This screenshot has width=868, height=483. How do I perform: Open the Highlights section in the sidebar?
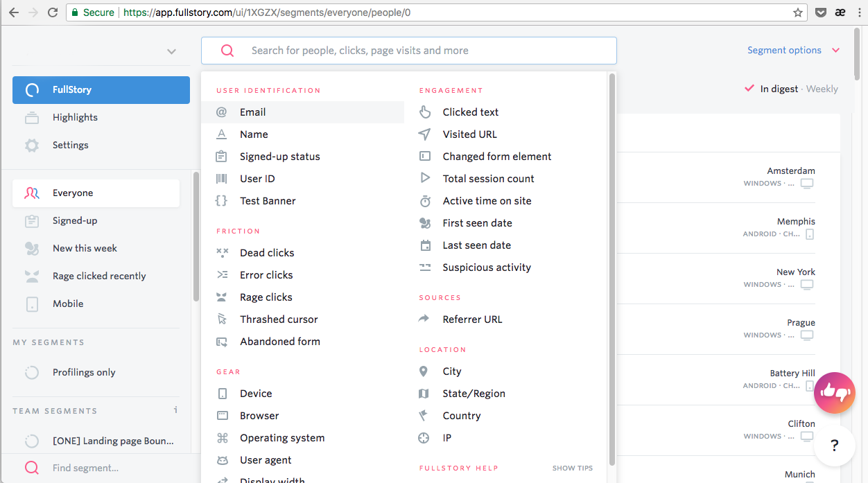(x=75, y=118)
